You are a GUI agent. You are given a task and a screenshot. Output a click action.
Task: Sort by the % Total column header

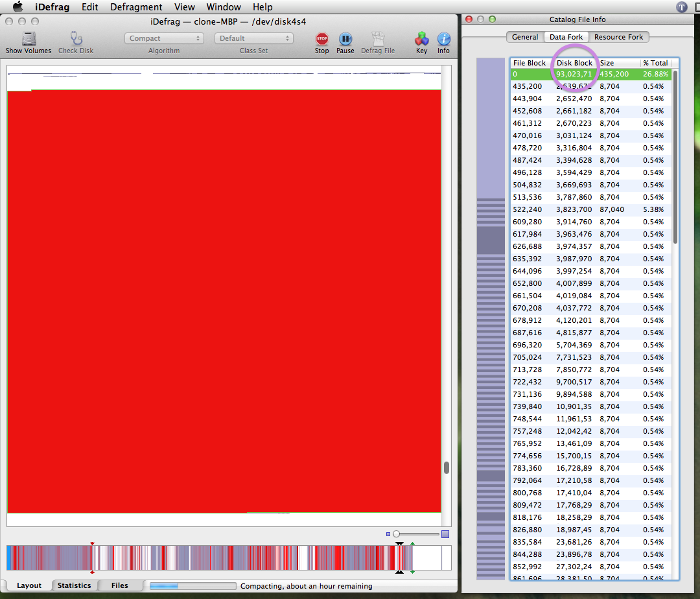655,63
